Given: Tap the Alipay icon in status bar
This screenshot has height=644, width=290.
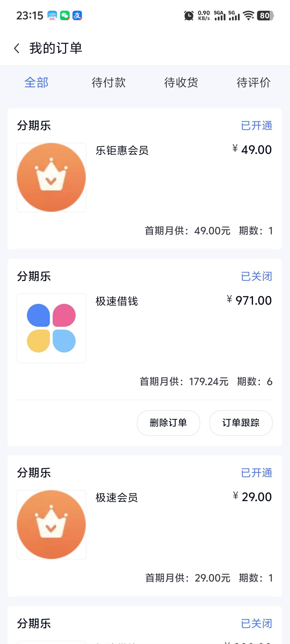Looking at the screenshot, I should click(x=77, y=16).
